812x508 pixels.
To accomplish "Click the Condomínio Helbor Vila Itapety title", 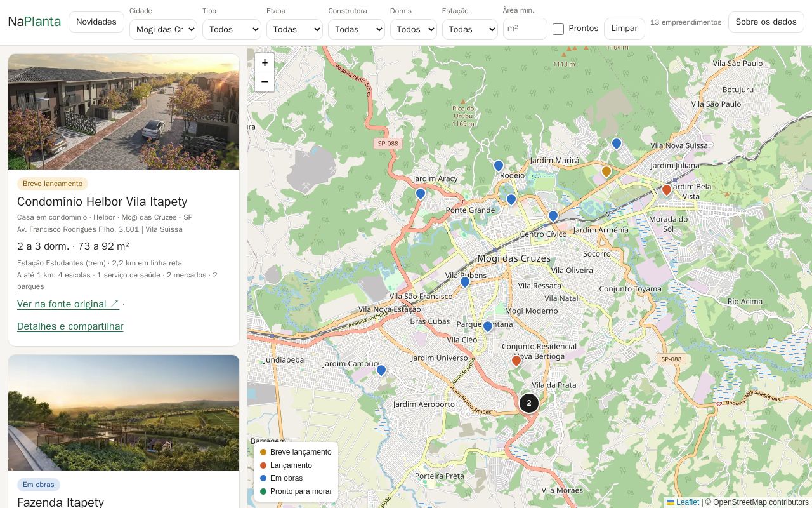I will tap(102, 201).
